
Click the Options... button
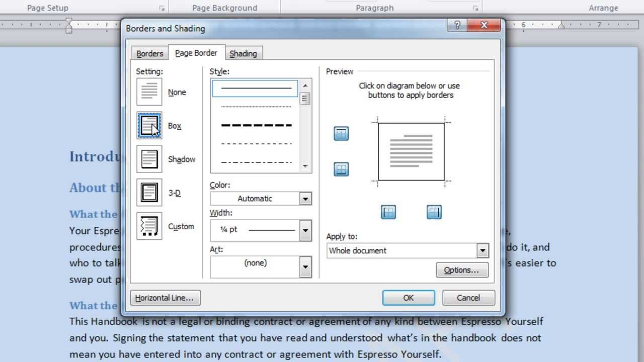click(462, 270)
